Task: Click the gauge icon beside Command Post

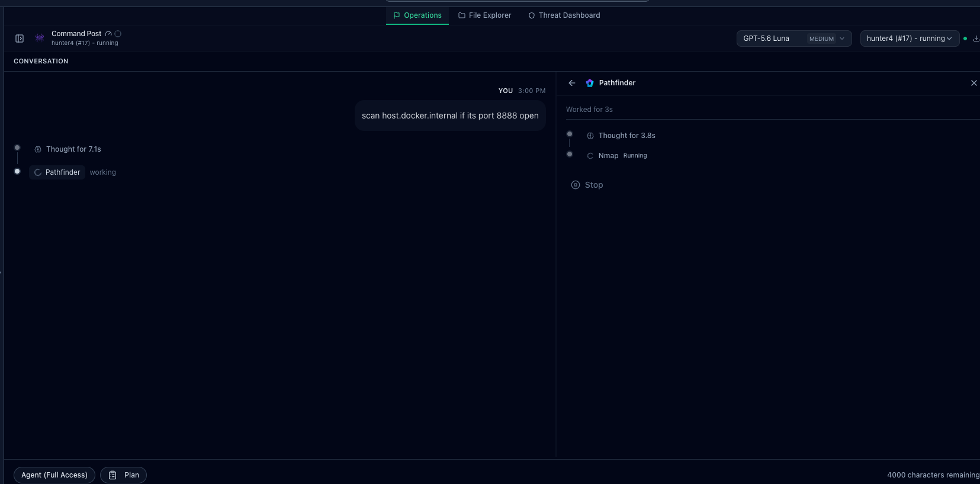Action: [x=108, y=34]
